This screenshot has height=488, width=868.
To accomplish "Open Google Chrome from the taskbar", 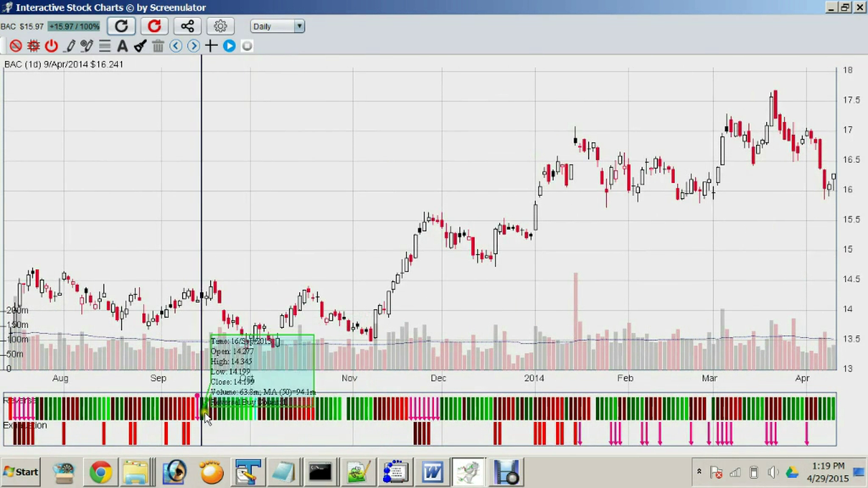I will pyautogui.click(x=100, y=472).
